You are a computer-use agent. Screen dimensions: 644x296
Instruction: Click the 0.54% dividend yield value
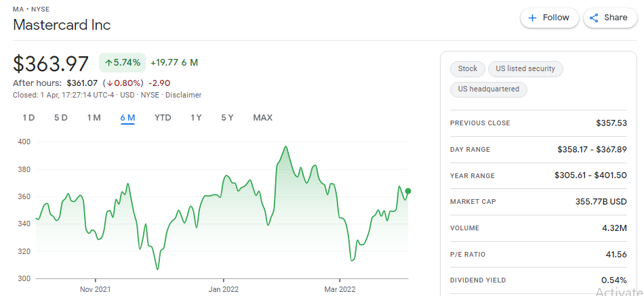tap(614, 280)
